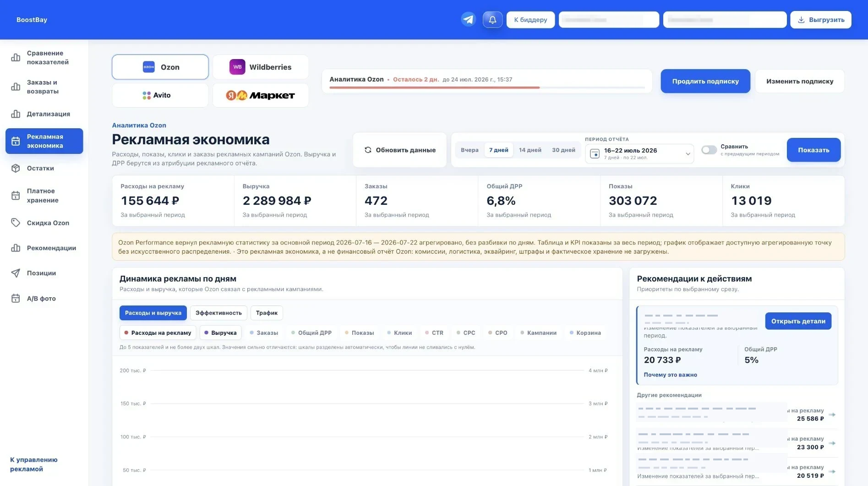
Task: Click the Выручка 2 289 984 ₽ card
Action: 295,201
